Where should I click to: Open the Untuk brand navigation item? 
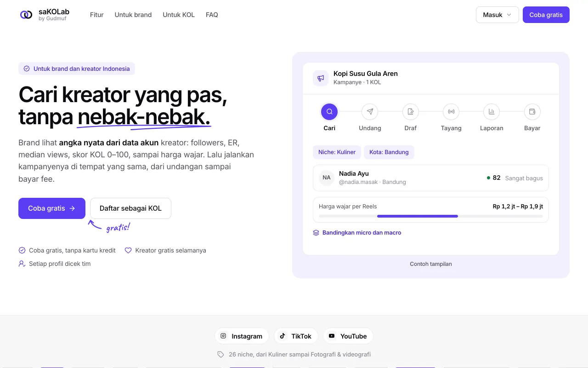pyautogui.click(x=133, y=15)
